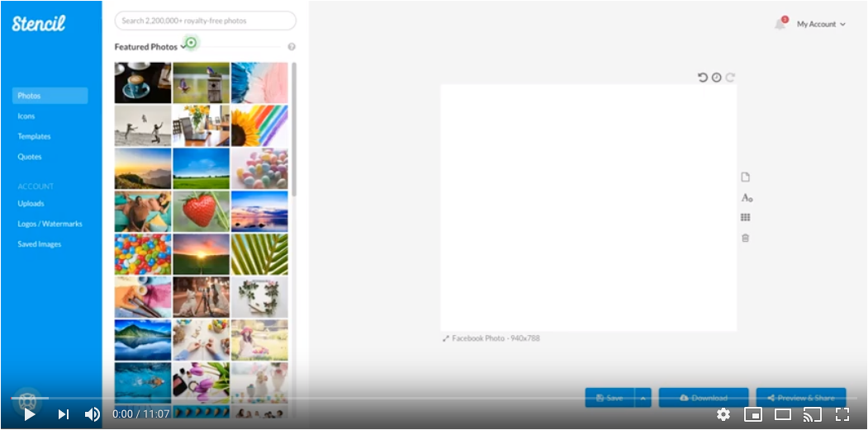
Task: Undo the last canvas change
Action: [703, 78]
